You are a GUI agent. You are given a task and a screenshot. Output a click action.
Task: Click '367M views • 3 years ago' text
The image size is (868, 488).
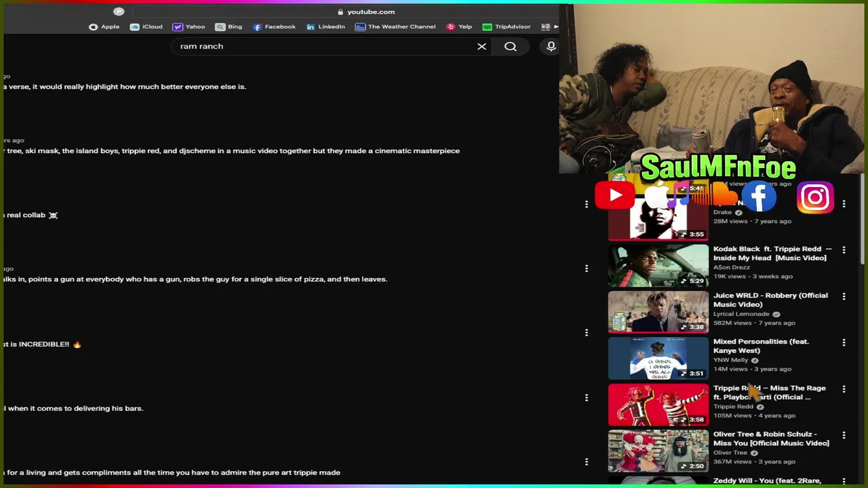tap(754, 462)
